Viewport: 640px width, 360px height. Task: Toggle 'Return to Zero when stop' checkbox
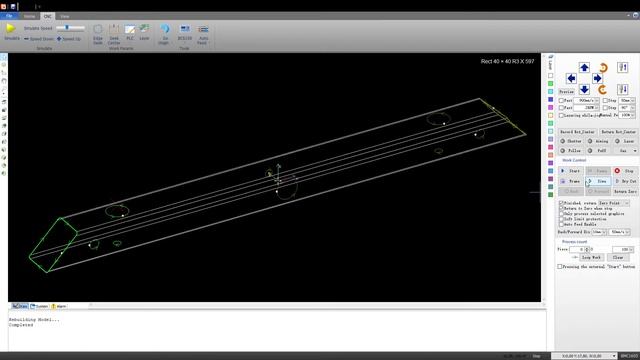[561, 208]
